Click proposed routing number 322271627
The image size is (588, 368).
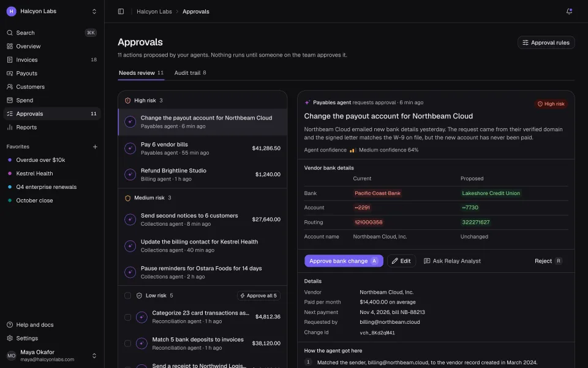pyautogui.click(x=475, y=222)
